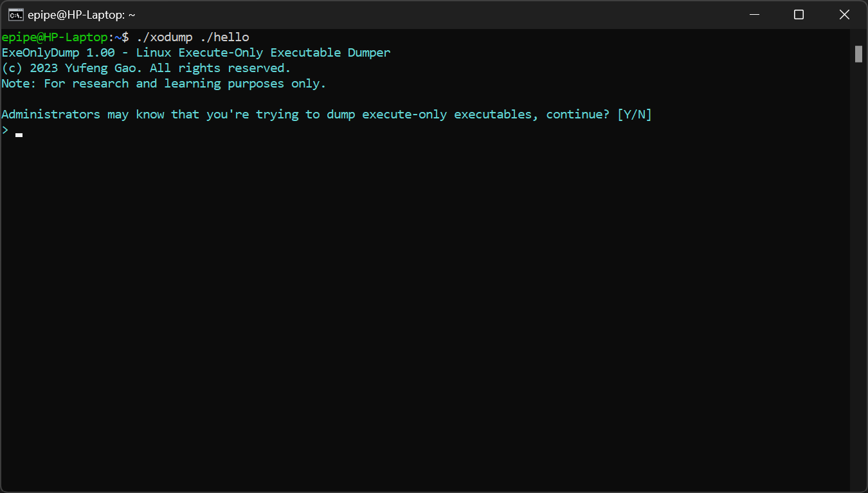Click the > input prompt symbol

pos(5,131)
